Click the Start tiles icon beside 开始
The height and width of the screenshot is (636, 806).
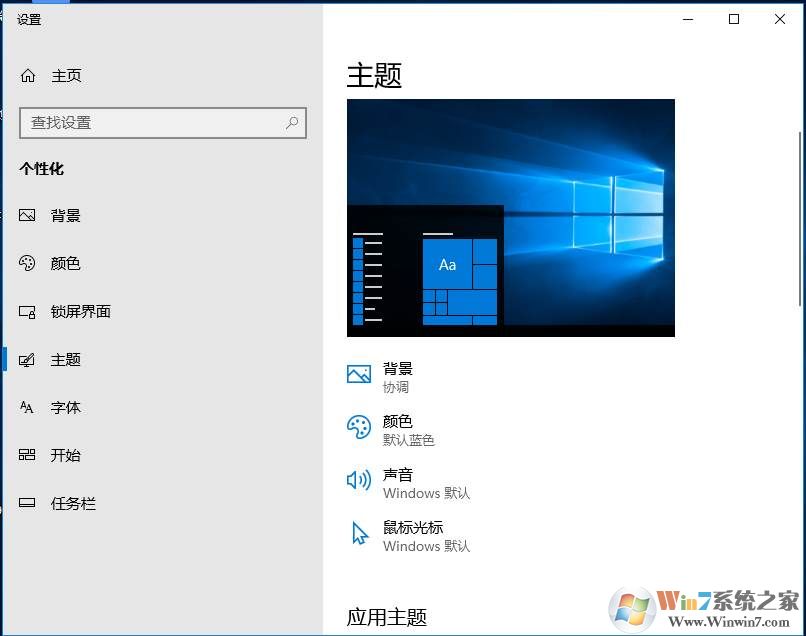27,455
